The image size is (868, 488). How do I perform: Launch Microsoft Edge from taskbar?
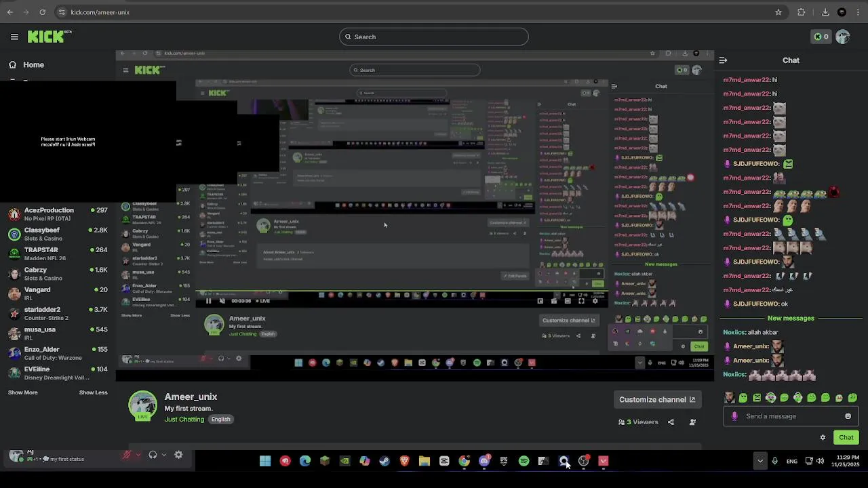pos(305,462)
